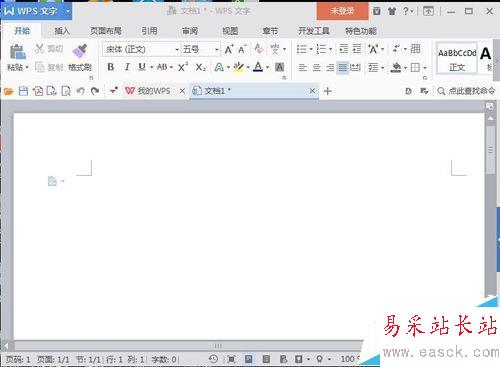Click the web layout view icon in status bar
The width and height of the screenshot is (500, 367).
pyautogui.click(x=283, y=359)
